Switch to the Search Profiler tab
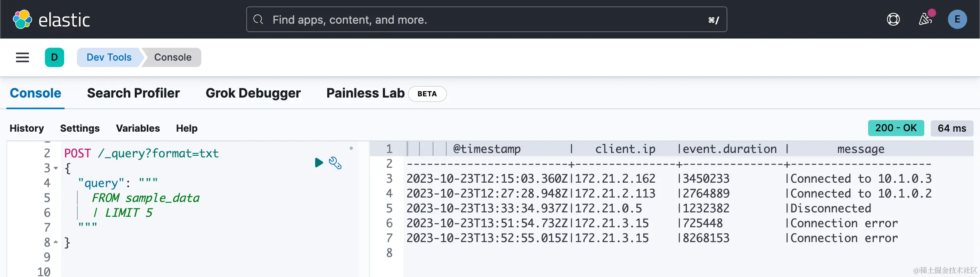980x277 pixels. coord(133,93)
